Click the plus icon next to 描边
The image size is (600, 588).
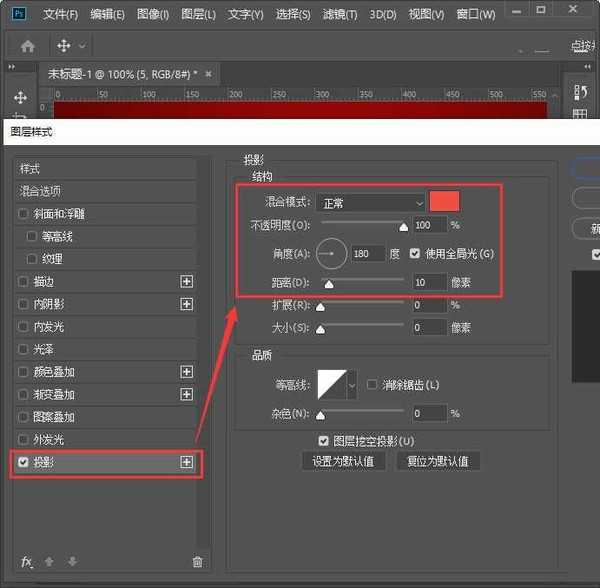click(x=186, y=281)
